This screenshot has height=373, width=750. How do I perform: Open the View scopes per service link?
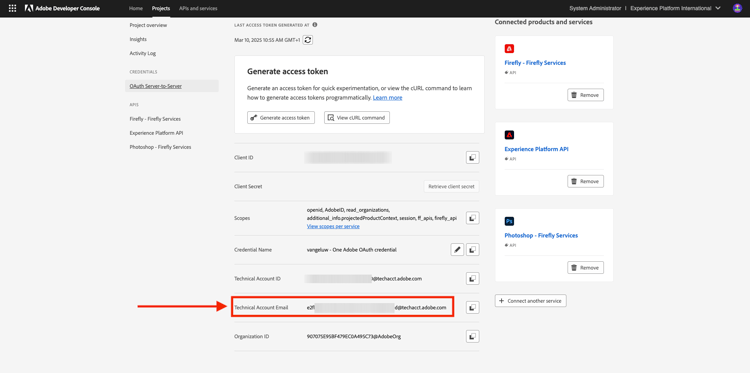(333, 226)
